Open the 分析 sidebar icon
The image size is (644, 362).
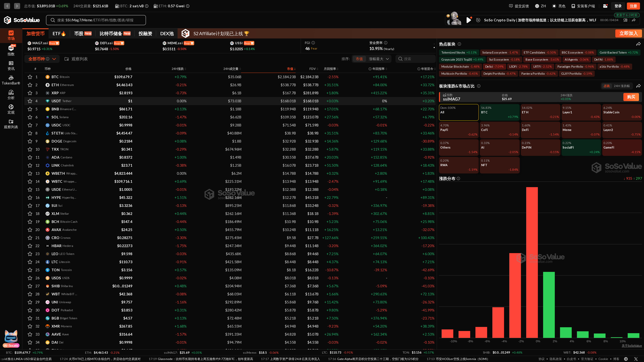(x=11, y=95)
